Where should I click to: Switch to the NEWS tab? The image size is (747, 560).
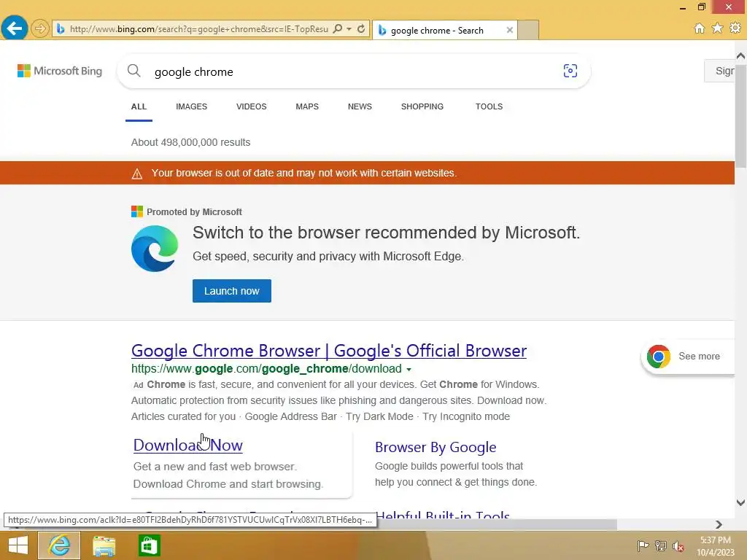point(360,106)
